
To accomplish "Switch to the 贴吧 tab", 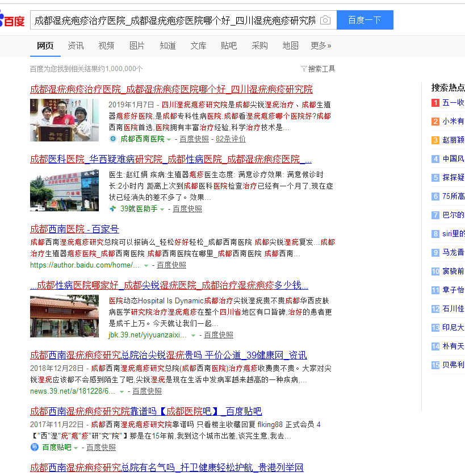I will [229, 46].
